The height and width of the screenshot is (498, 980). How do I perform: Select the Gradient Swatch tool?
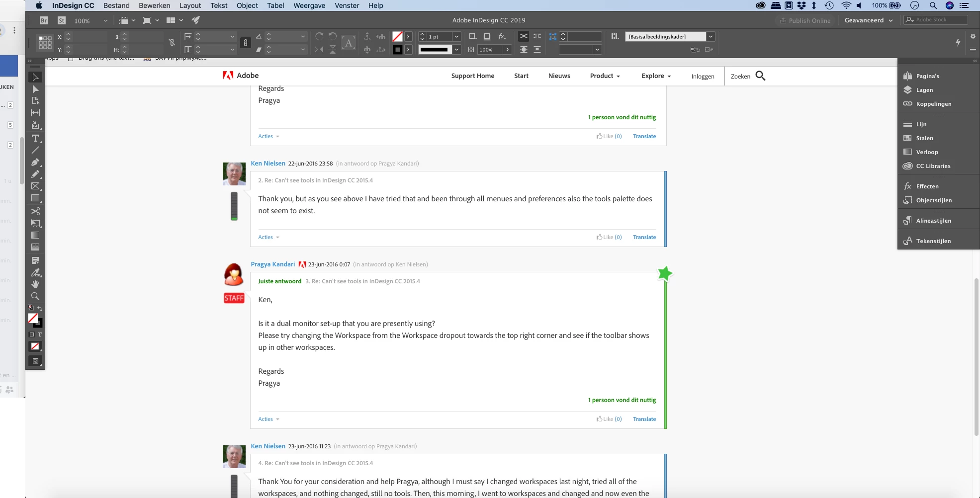click(x=35, y=235)
